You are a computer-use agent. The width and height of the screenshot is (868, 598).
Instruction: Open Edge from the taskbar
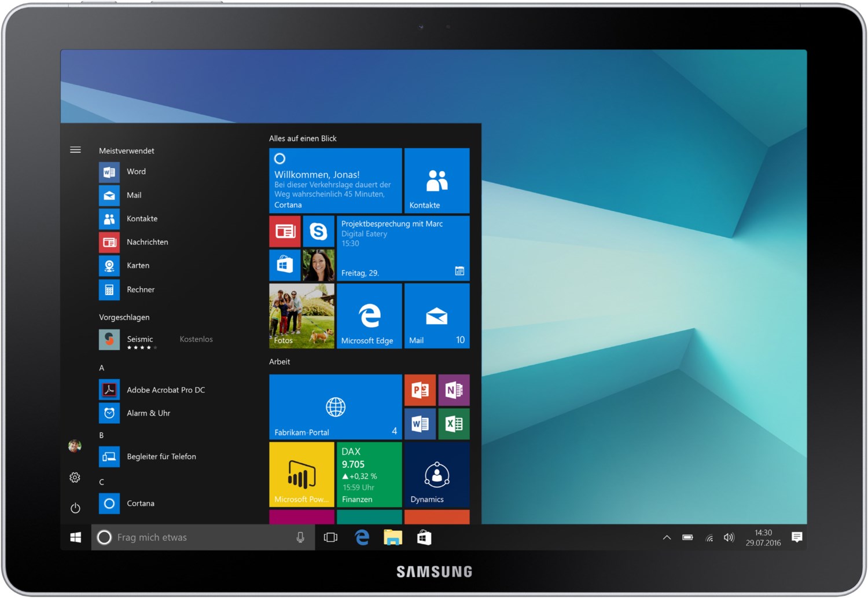tap(362, 538)
